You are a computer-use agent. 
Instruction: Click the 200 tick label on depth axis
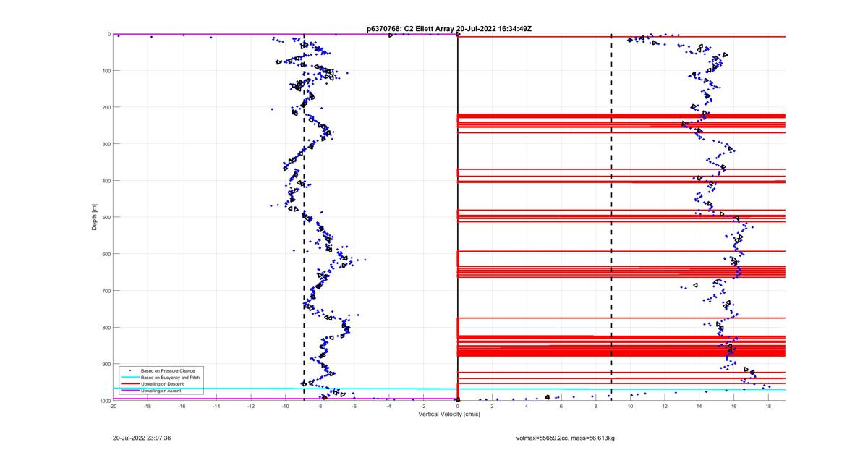105,107
